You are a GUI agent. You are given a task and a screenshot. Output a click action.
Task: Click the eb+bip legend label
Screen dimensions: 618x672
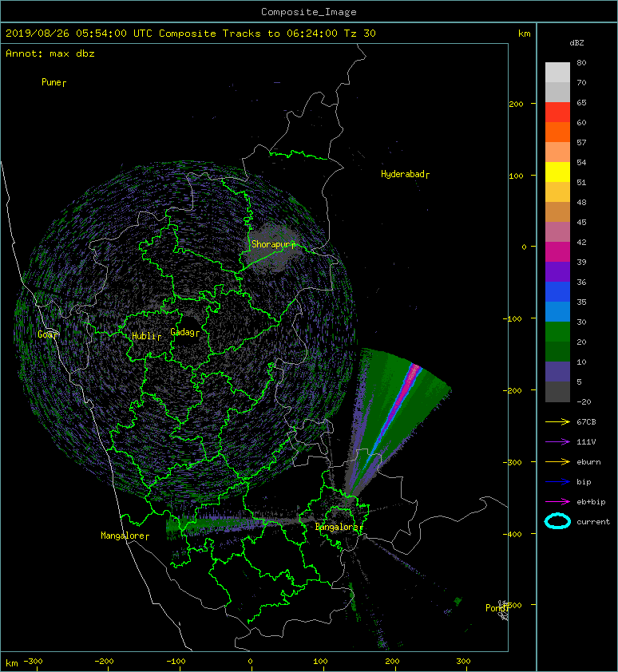click(x=591, y=502)
